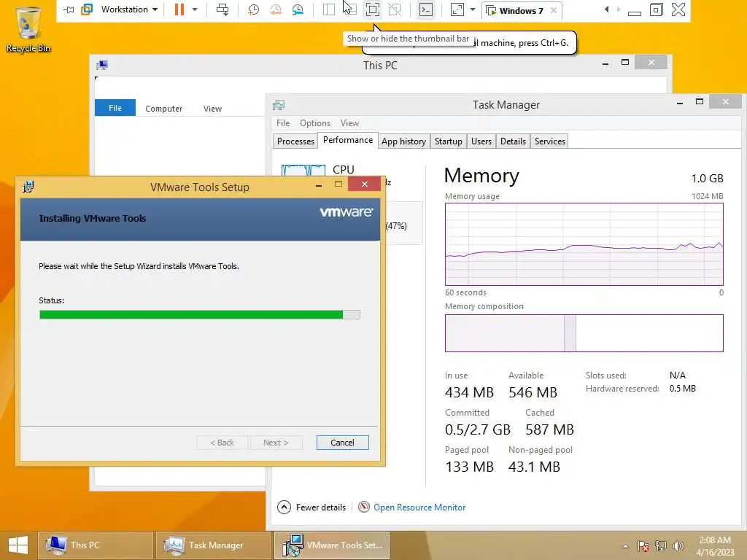
Task: Switch to the App history tab
Action: click(403, 141)
